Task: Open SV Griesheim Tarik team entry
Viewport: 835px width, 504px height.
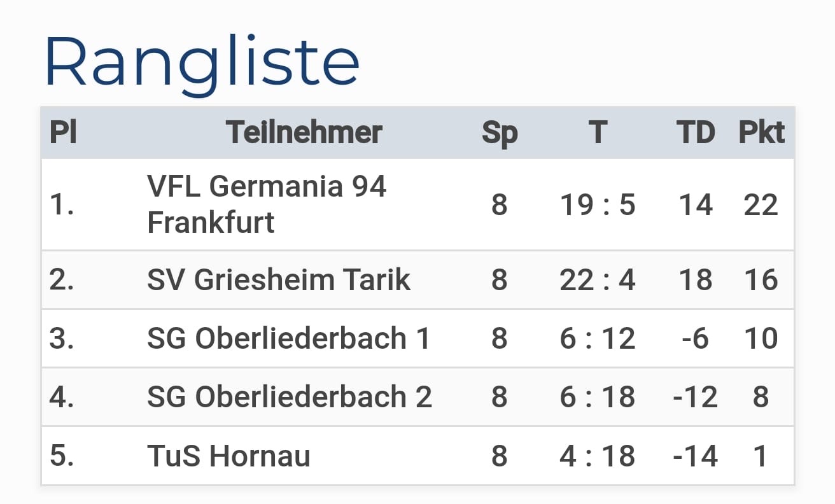Action: click(x=279, y=280)
